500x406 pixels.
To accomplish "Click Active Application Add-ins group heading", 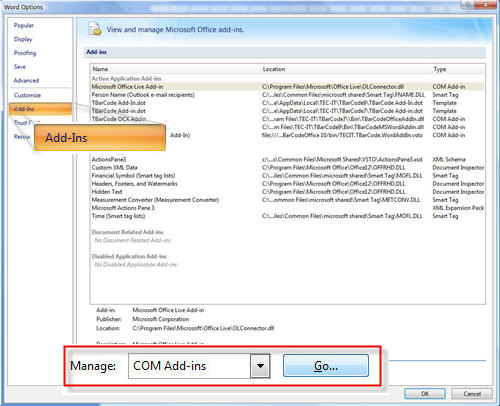I will pyautogui.click(x=126, y=78).
